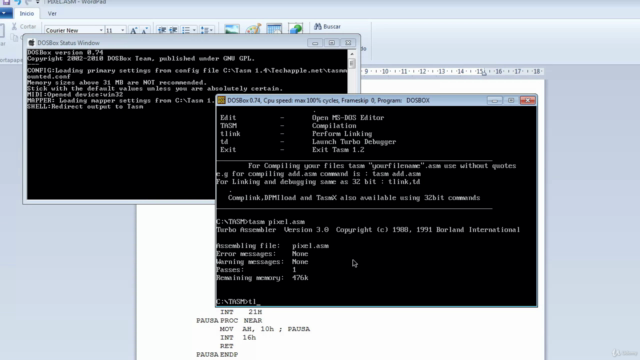640x360 pixels.
Task: Click 'RET' line in WordPad document
Action: (227, 346)
